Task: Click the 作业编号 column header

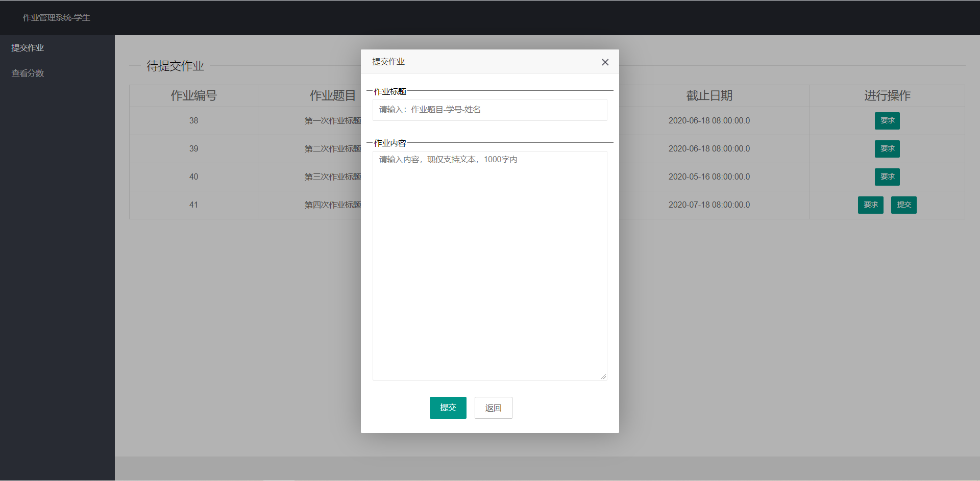Action: pyautogui.click(x=193, y=96)
